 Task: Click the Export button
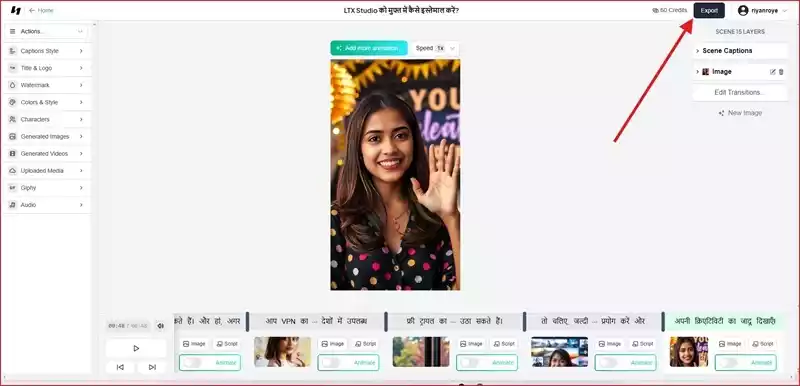pos(709,10)
